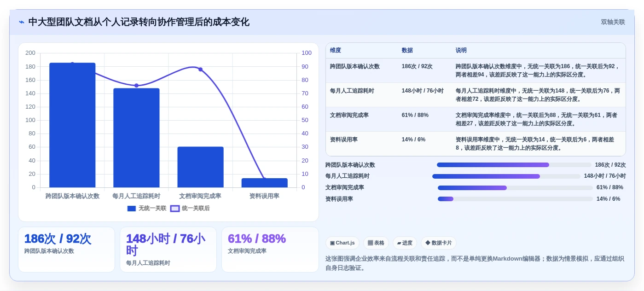Viewport: 644px width, 291px height.
Task: Click the lightning icon beside the title
Action: coord(22,22)
